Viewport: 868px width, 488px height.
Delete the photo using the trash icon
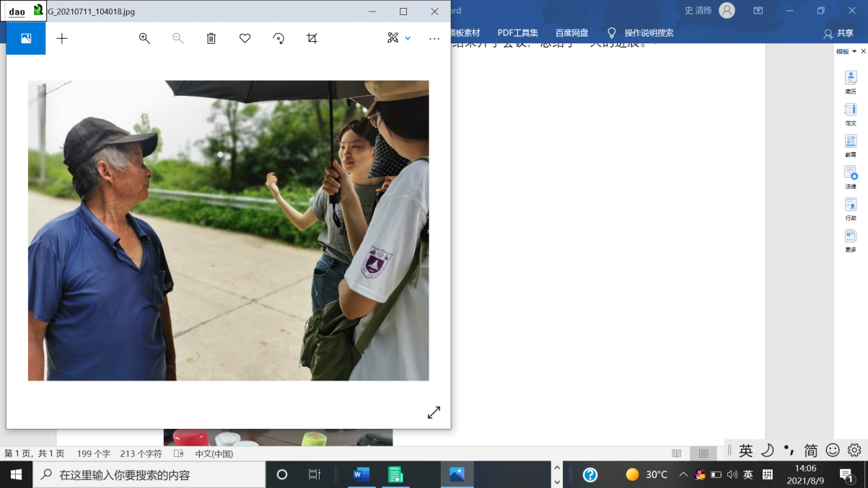click(x=211, y=38)
